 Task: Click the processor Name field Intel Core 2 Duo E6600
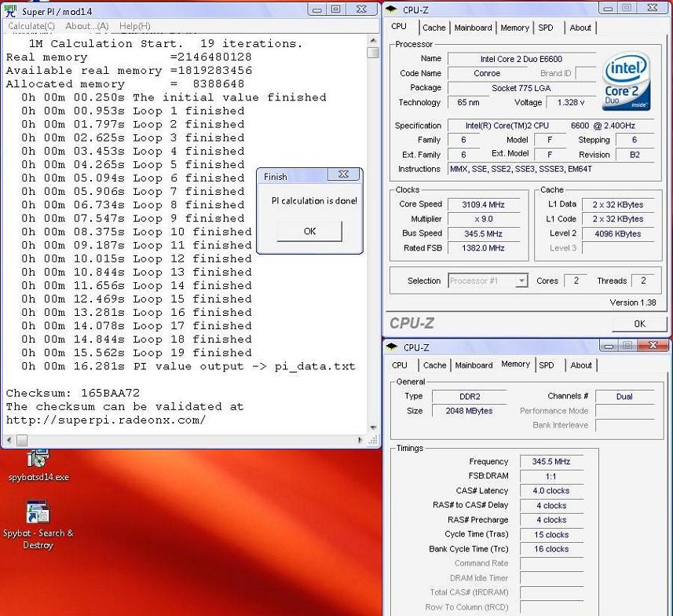[x=521, y=59]
